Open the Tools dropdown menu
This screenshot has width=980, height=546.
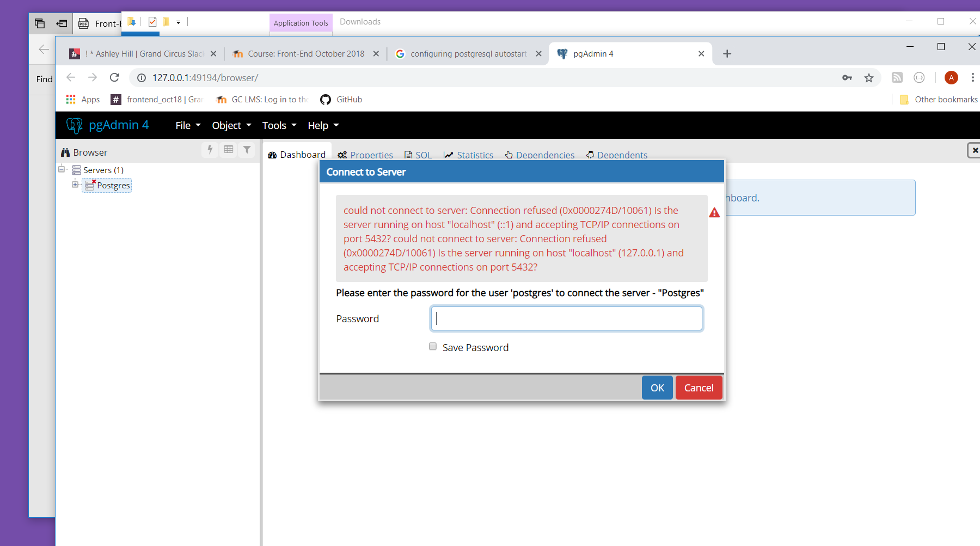point(279,126)
